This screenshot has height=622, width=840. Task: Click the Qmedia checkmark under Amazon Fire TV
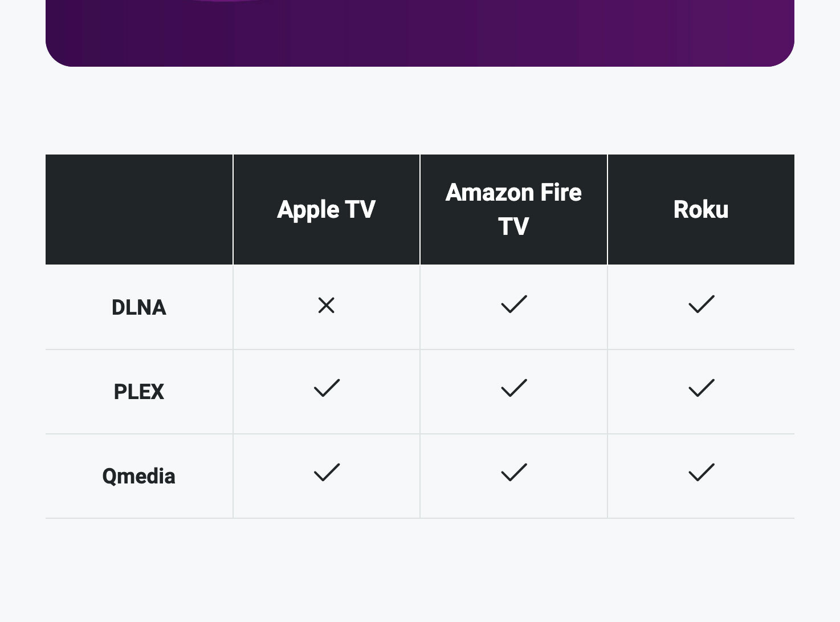coord(513,473)
